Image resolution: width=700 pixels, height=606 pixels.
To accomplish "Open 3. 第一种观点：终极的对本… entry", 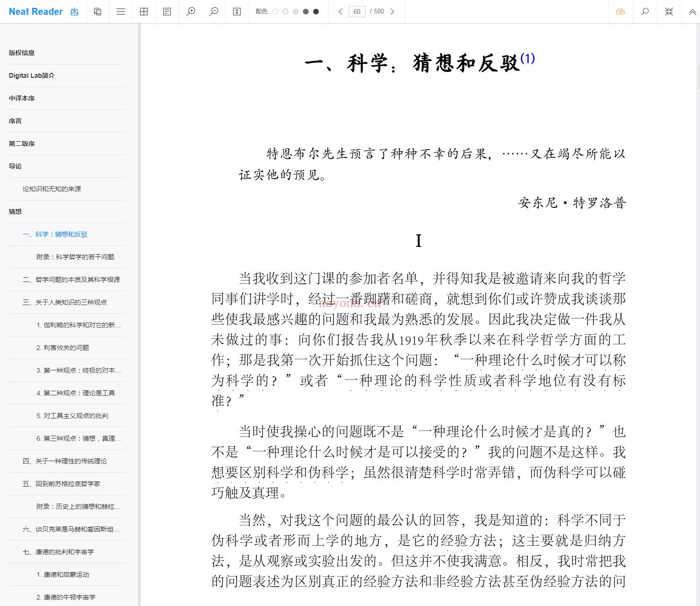I will 67,370.
